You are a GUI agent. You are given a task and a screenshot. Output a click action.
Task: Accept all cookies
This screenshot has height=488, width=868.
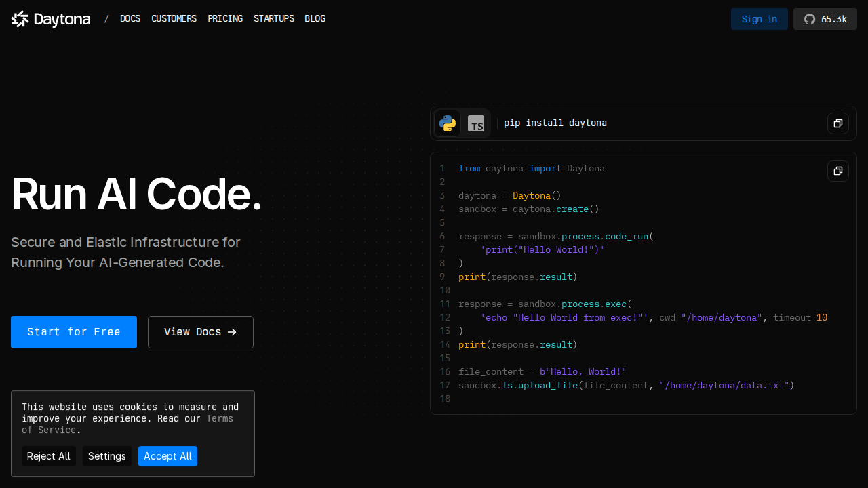coord(167,456)
